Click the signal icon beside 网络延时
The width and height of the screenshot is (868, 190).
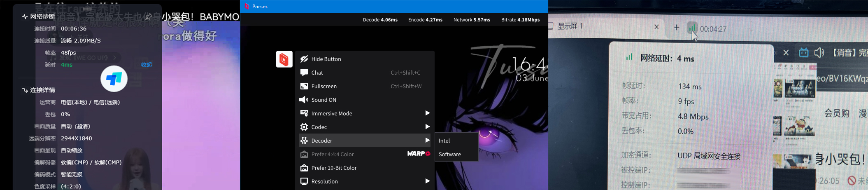[629, 57]
